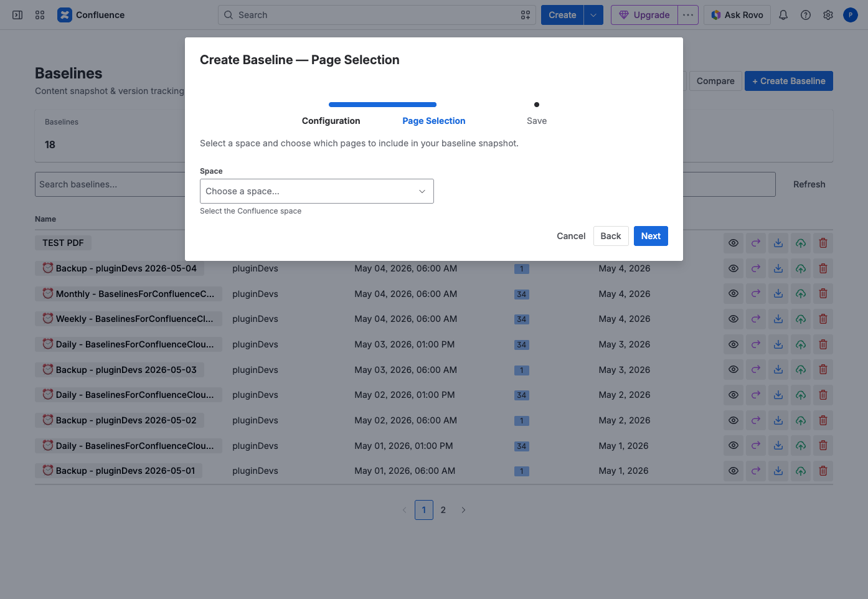Image resolution: width=868 pixels, height=599 pixels.
Task: View Weekly baseline with eye icon
Action: pyautogui.click(x=734, y=319)
